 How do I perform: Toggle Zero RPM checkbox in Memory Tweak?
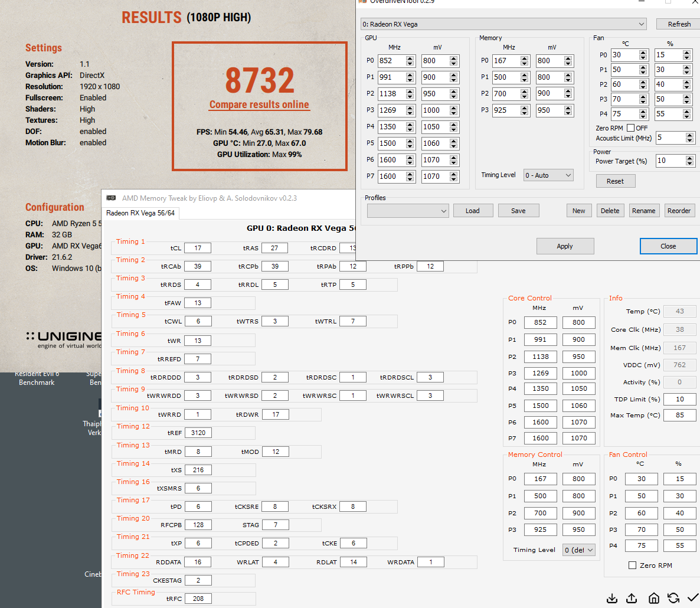click(x=632, y=565)
